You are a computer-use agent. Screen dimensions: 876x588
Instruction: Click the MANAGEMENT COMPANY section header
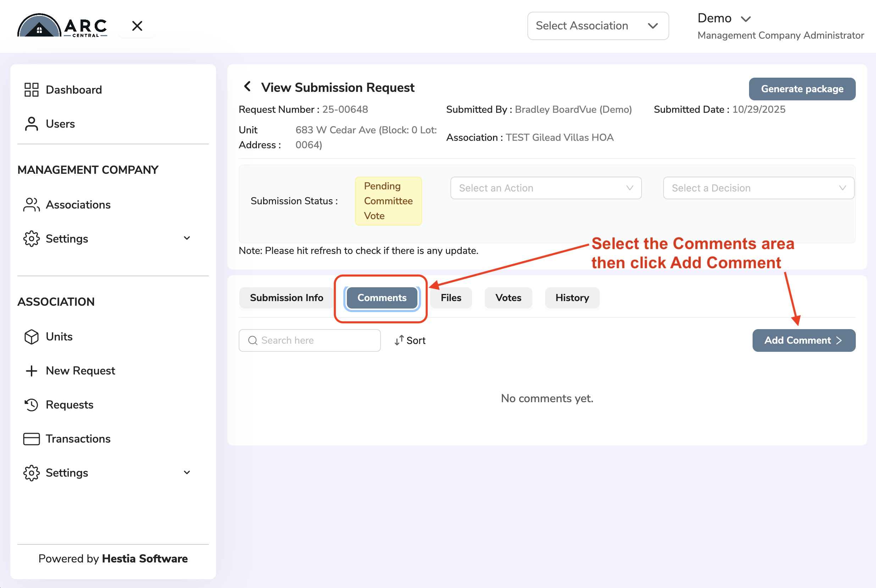88,170
